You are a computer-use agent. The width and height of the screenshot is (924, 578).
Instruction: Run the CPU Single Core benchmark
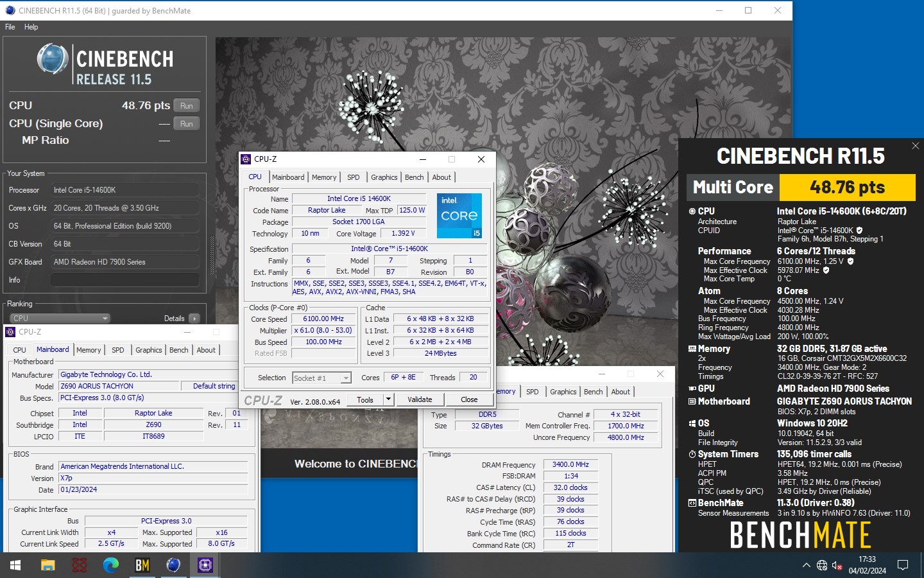187,123
